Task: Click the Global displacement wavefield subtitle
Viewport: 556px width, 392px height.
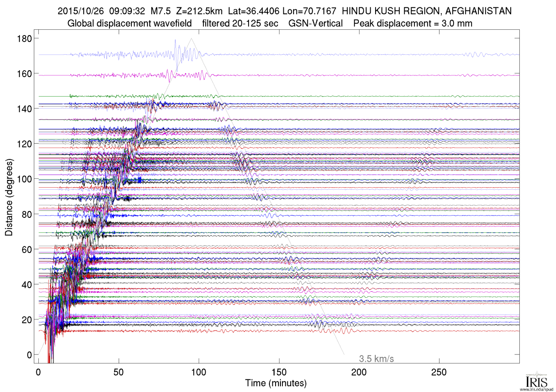Action: 129,23
